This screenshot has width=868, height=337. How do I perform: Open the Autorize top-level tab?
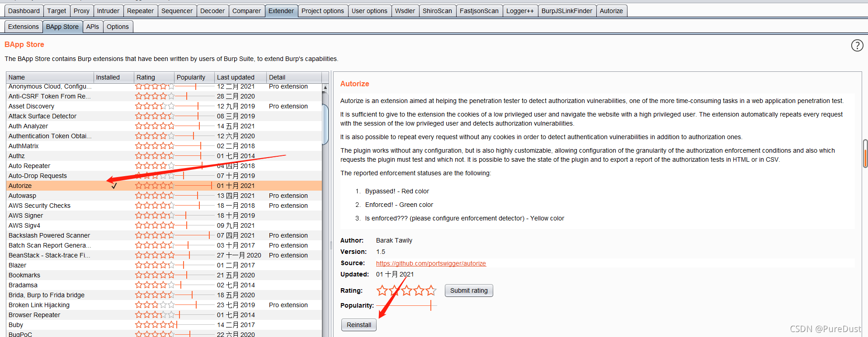[x=611, y=11]
